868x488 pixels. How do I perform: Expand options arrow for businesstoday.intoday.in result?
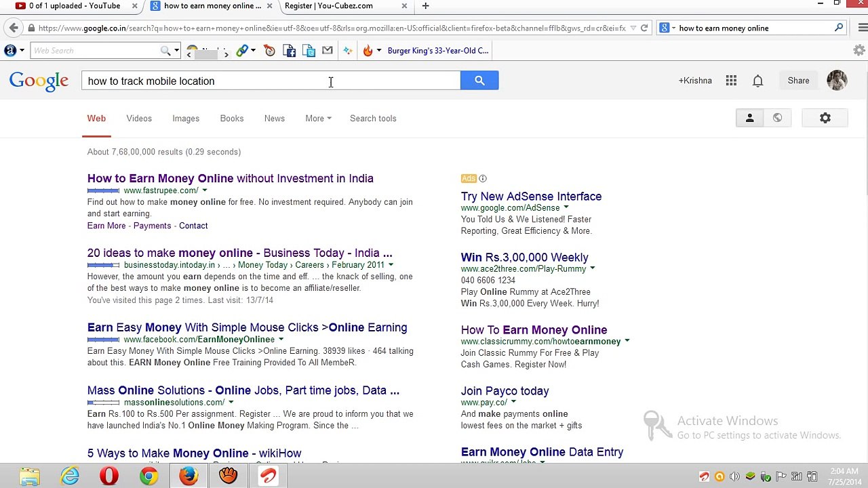coord(391,265)
